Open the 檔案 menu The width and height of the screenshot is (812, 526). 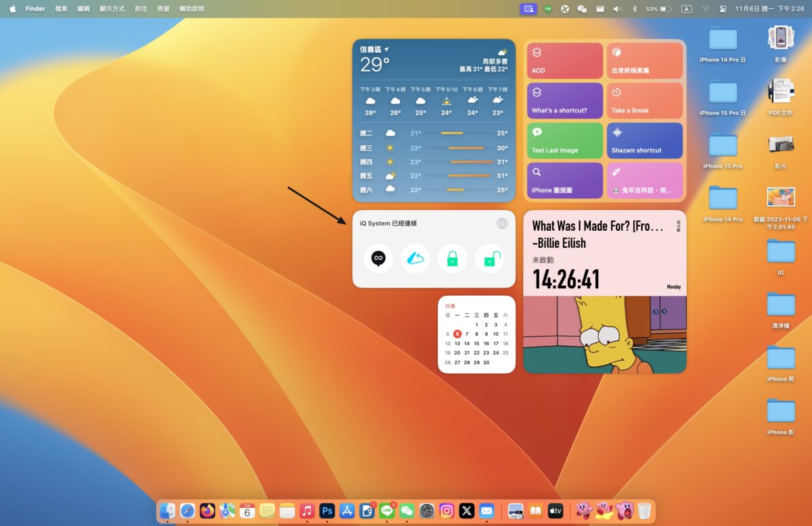tap(62, 9)
